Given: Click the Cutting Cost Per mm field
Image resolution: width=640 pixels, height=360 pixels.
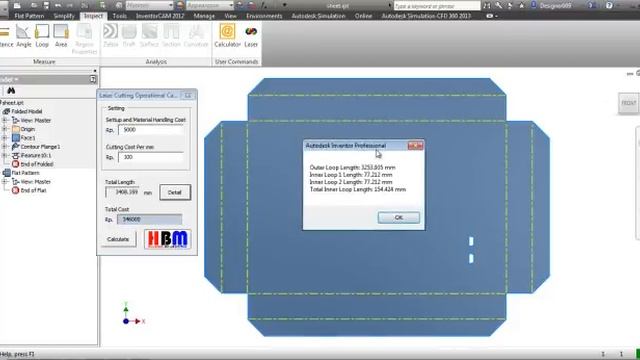Looking at the screenshot, I should click(151, 157).
